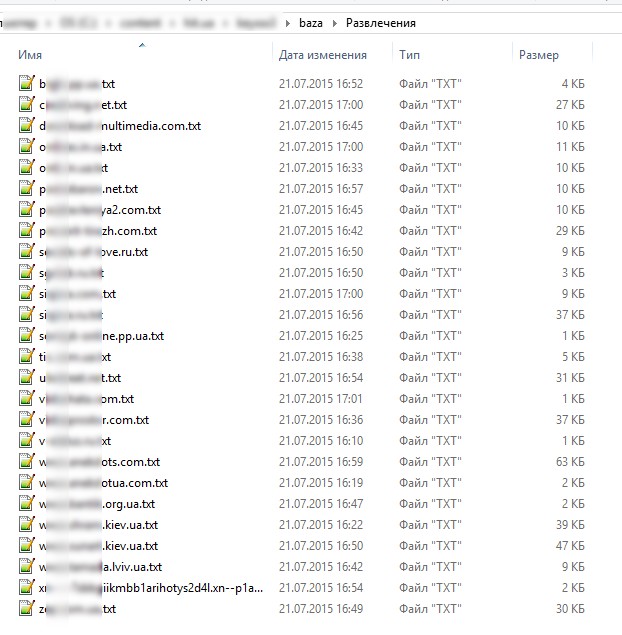Select the file icon dated 21.07.2015 16:52
Image resolution: width=622 pixels, height=635 pixels.
coord(27,83)
